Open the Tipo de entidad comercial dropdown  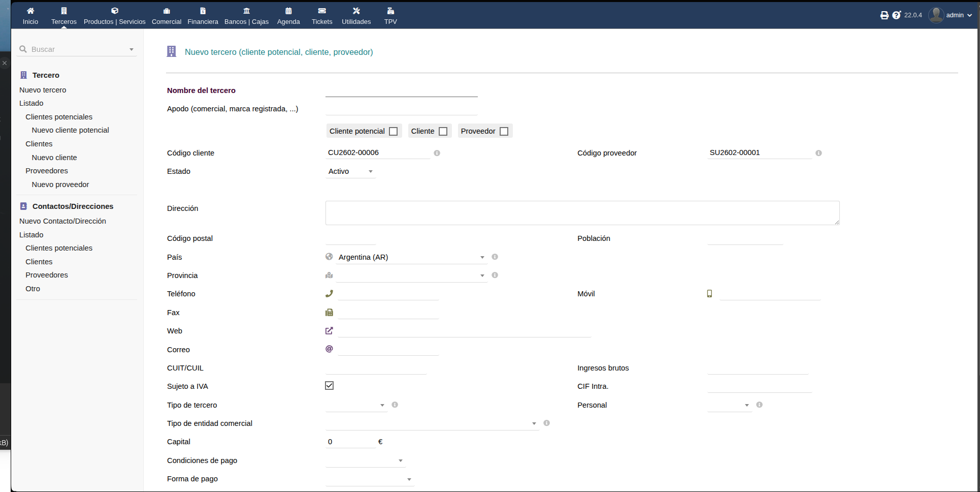[x=432, y=423]
